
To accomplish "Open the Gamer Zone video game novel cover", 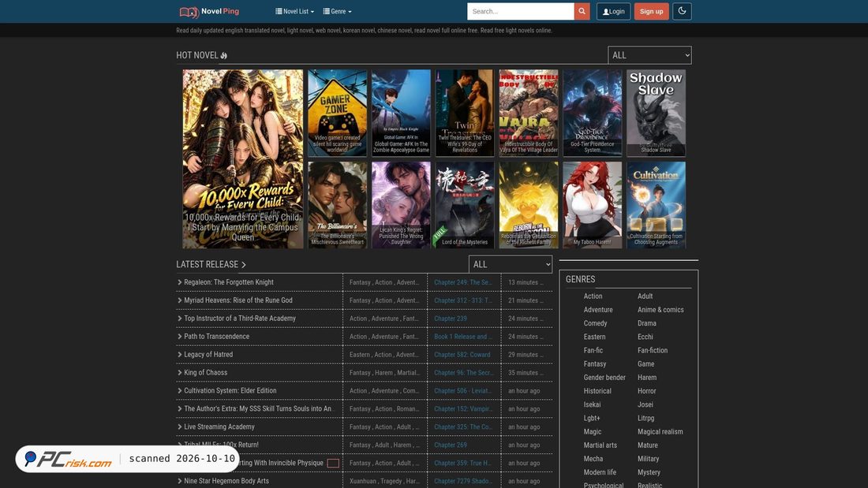I will [337, 113].
